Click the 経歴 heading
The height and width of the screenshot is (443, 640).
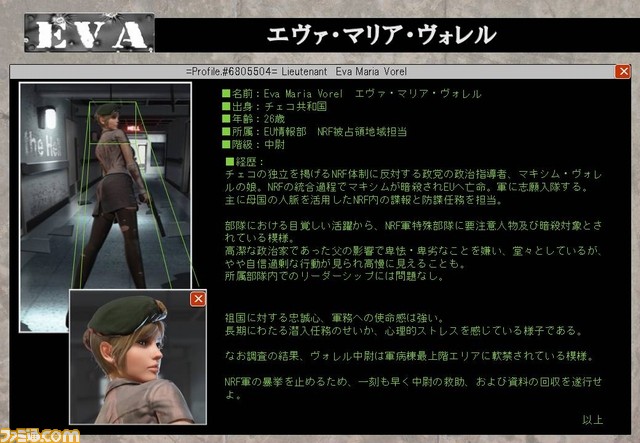245,162
